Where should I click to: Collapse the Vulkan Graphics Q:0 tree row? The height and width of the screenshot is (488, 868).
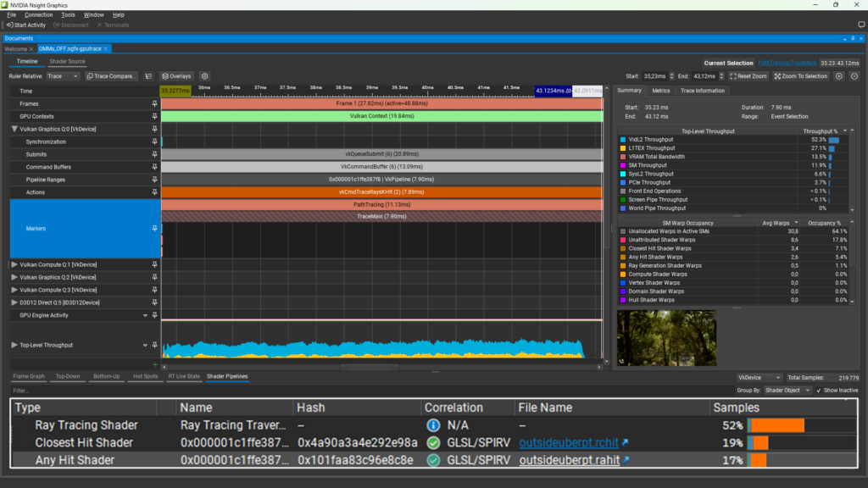click(x=14, y=129)
